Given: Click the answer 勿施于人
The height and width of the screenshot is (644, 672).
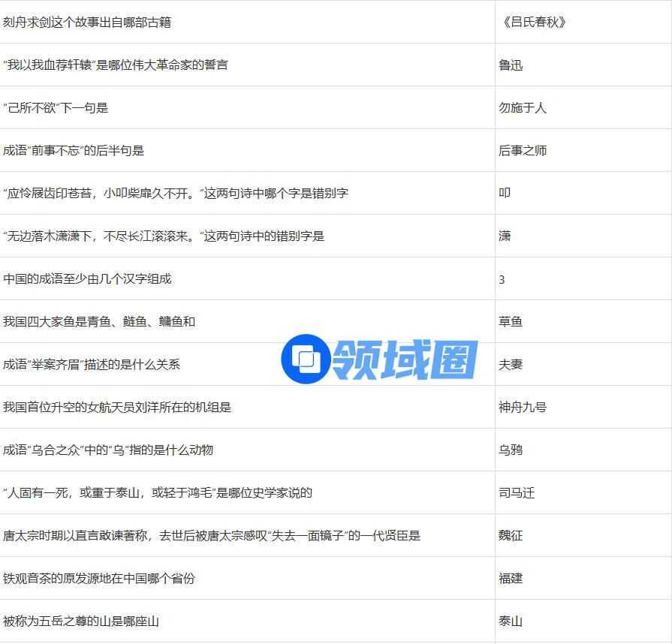Looking at the screenshot, I should pos(523,108).
